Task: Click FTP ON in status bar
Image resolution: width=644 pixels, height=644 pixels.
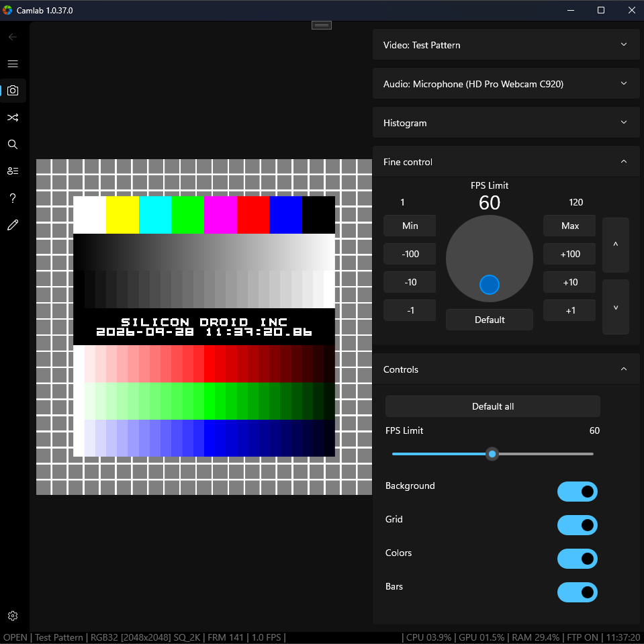Action: [582, 637]
